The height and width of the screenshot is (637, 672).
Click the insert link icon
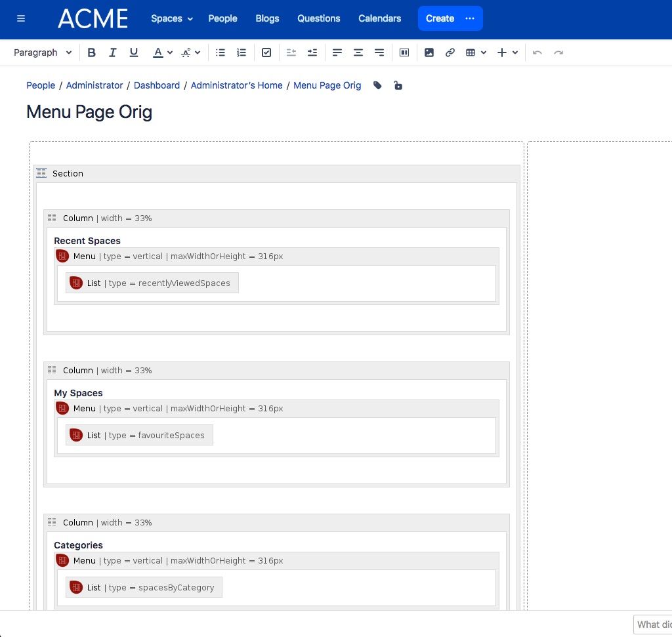point(450,52)
